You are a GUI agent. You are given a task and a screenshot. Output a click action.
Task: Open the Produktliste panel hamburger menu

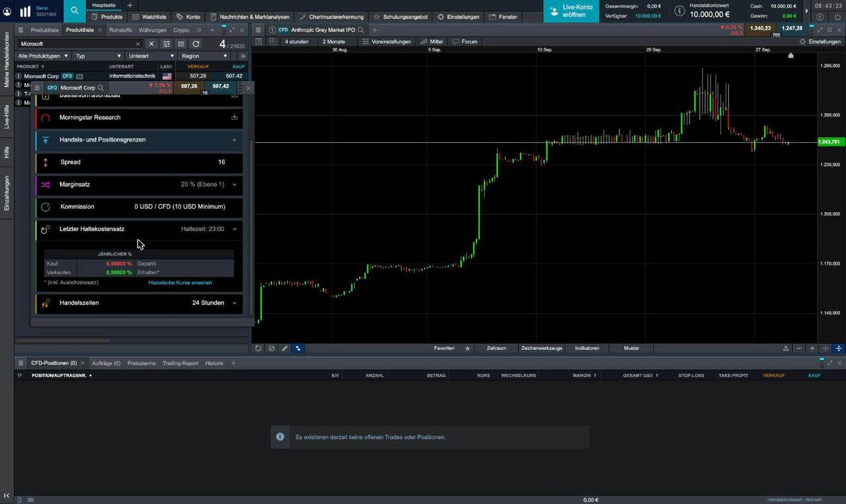pyautogui.click(x=20, y=30)
